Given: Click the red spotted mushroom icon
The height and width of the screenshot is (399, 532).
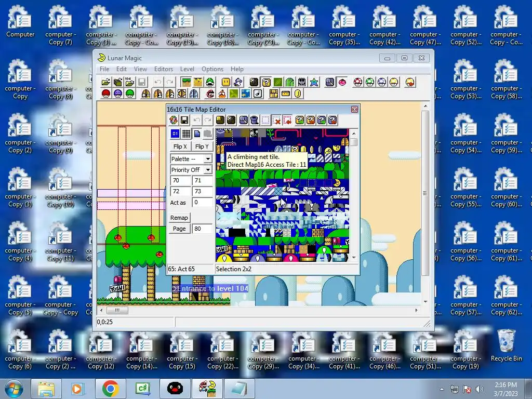Looking at the screenshot, I should click(x=358, y=83).
